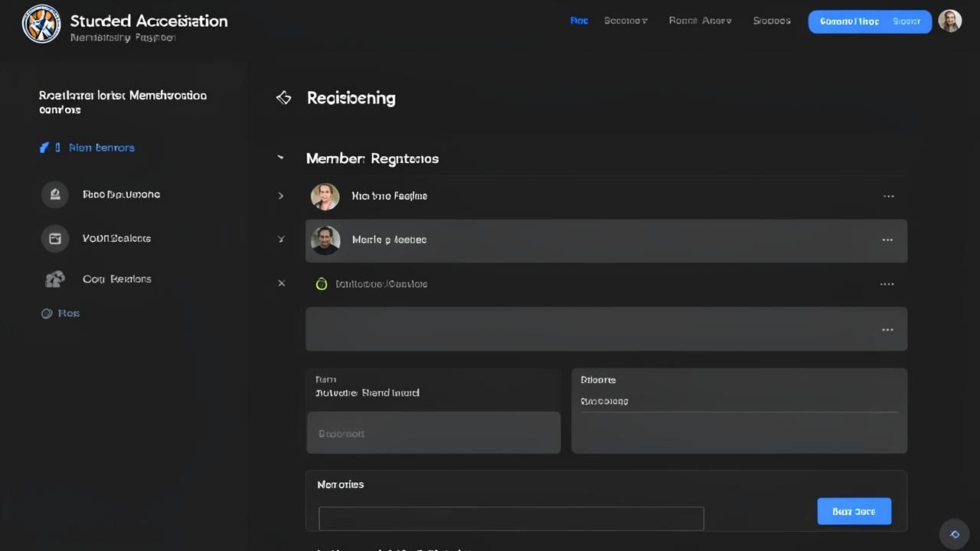Click the Fbao Bpuuenone sidebar label
The image size is (980, 551).
click(x=121, y=194)
